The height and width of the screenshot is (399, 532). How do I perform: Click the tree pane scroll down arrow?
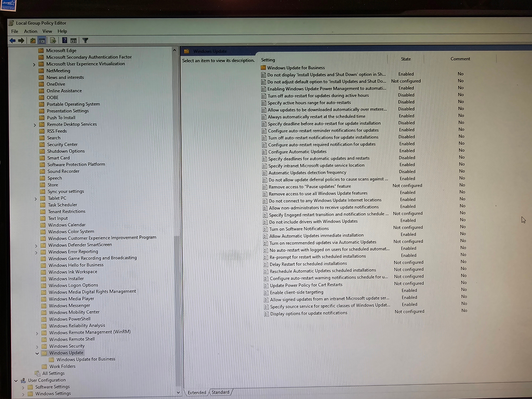[x=178, y=392]
